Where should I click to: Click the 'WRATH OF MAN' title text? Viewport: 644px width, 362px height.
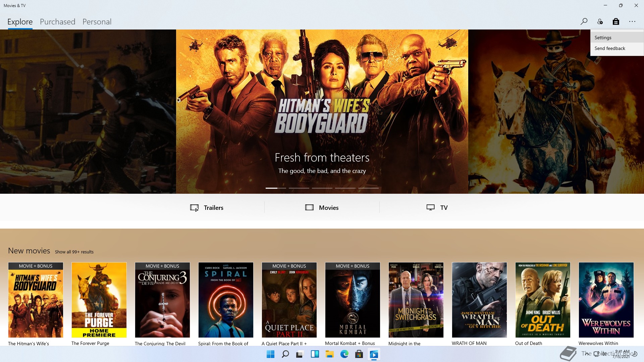(x=469, y=343)
